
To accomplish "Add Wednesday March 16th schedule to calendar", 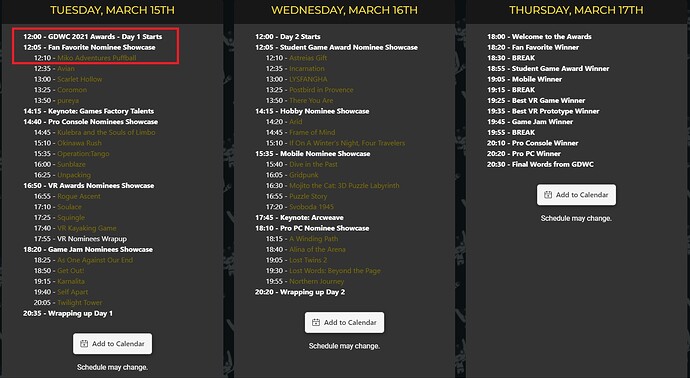I will (x=345, y=323).
